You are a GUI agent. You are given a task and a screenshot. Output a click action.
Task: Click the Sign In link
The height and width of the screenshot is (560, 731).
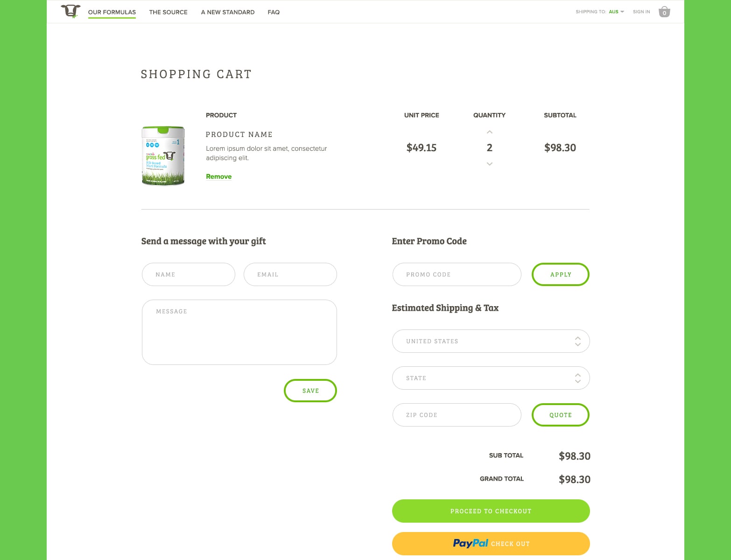641,12
